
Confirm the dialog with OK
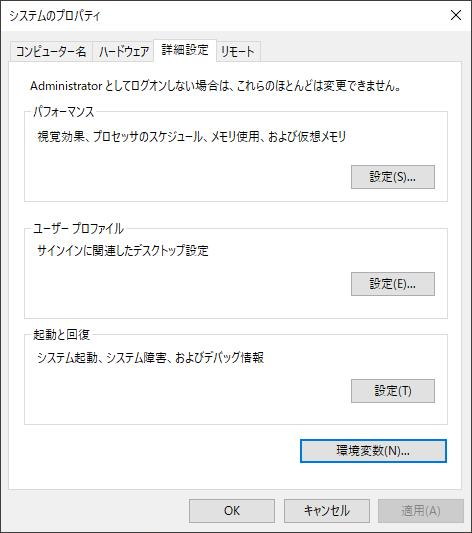[x=232, y=511]
